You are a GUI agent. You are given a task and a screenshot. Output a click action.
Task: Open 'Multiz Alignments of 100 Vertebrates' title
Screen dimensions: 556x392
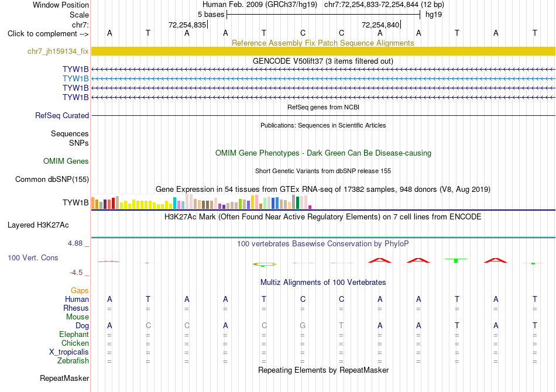click(x=323, y=282)
